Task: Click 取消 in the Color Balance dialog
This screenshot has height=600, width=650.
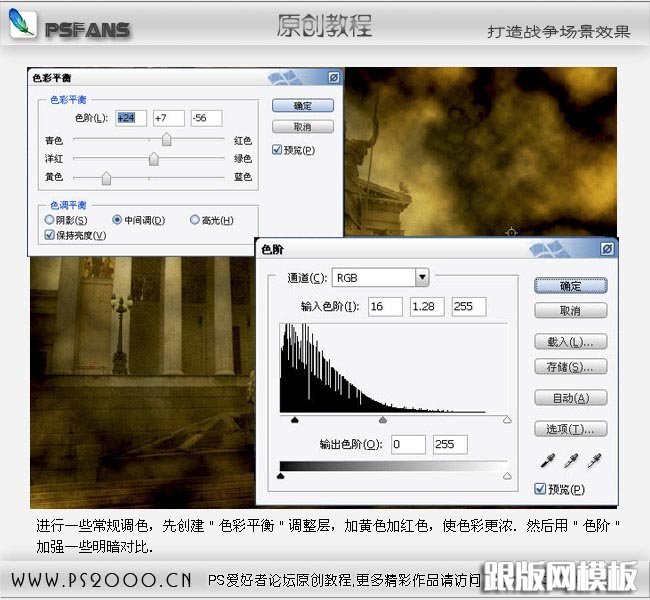Action: click(x=302, y=127)
